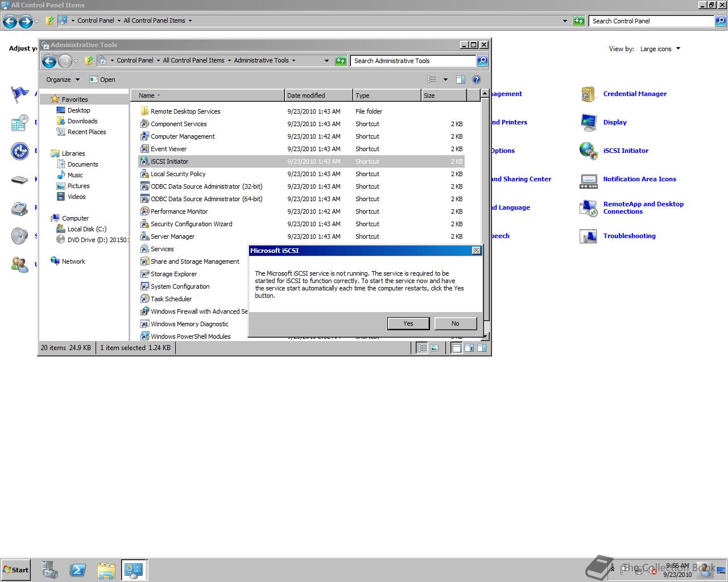The width and height of the screenshot is (728, 582).
Task: Open iSCSI Initiator globe icon in Control Panel
Action: click(x=588, y=151)
